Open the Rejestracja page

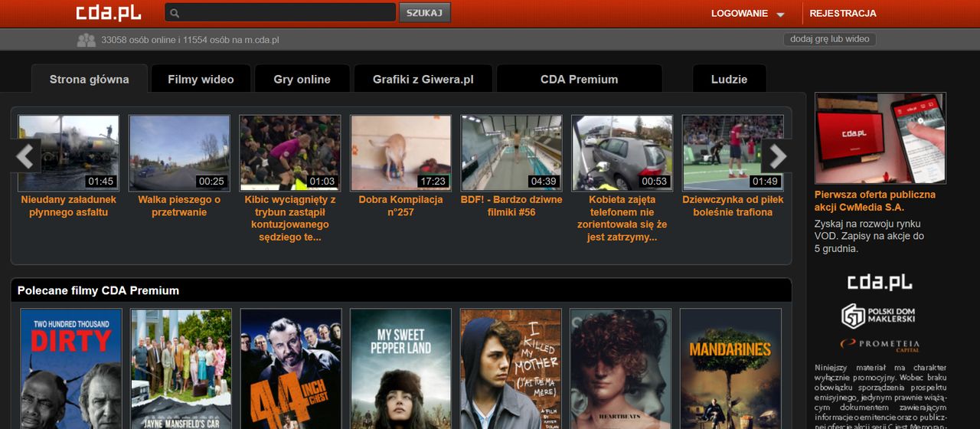pos(842,13)
